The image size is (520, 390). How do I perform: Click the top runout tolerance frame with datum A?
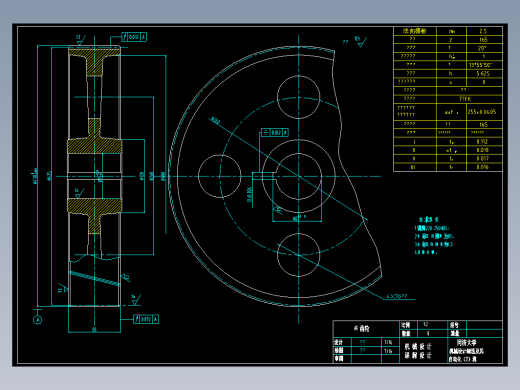[x=134, y=37]
